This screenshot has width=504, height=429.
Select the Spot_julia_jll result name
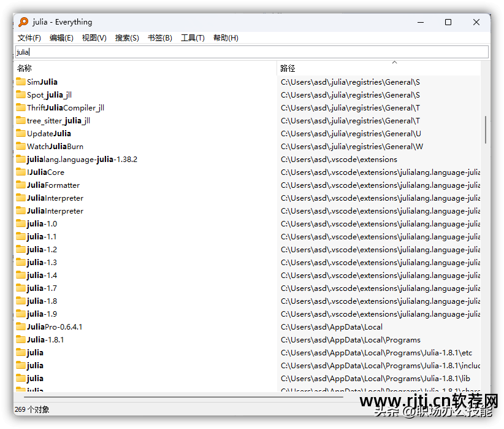(49, 95)
